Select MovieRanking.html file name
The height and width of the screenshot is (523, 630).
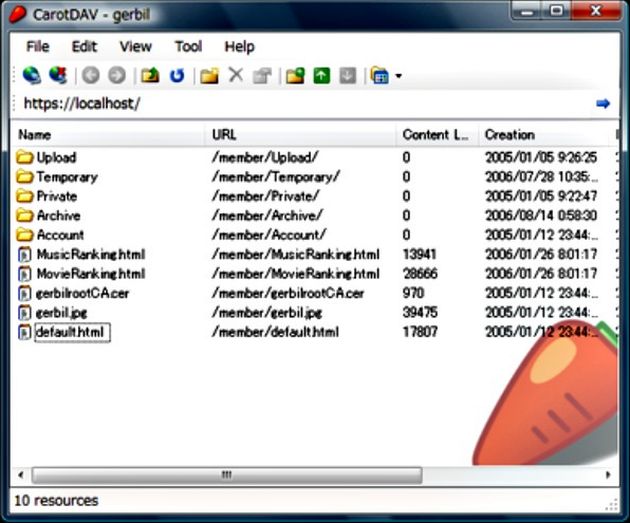click(x=91, y=274)
